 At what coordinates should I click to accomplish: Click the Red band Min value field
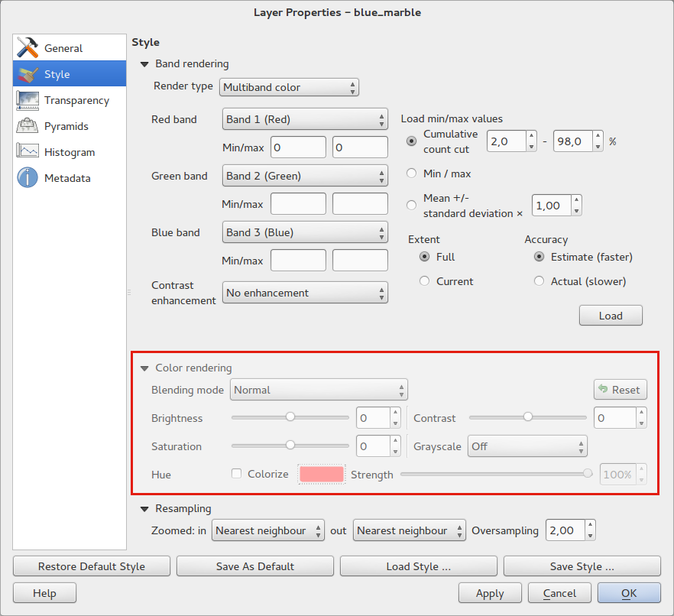click(298, 147)
